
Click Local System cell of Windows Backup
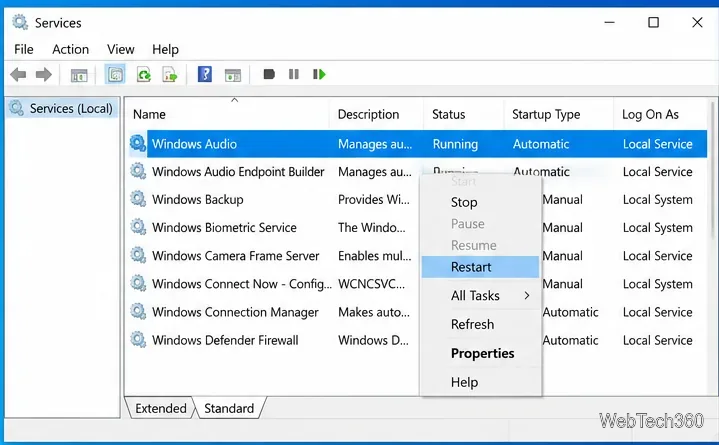point(658,200)
